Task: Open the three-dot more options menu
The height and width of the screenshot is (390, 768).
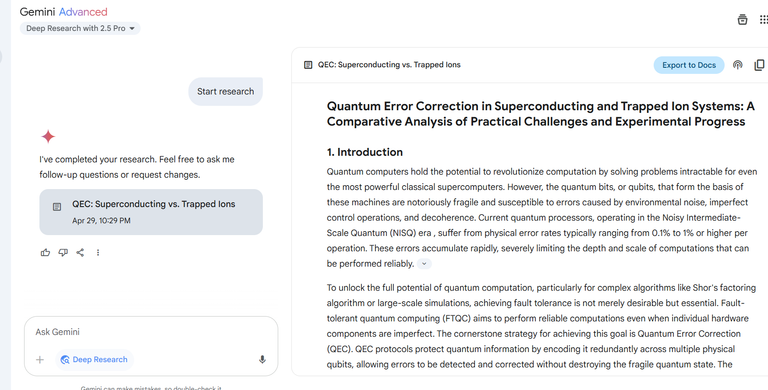Action: pos(98,253)
